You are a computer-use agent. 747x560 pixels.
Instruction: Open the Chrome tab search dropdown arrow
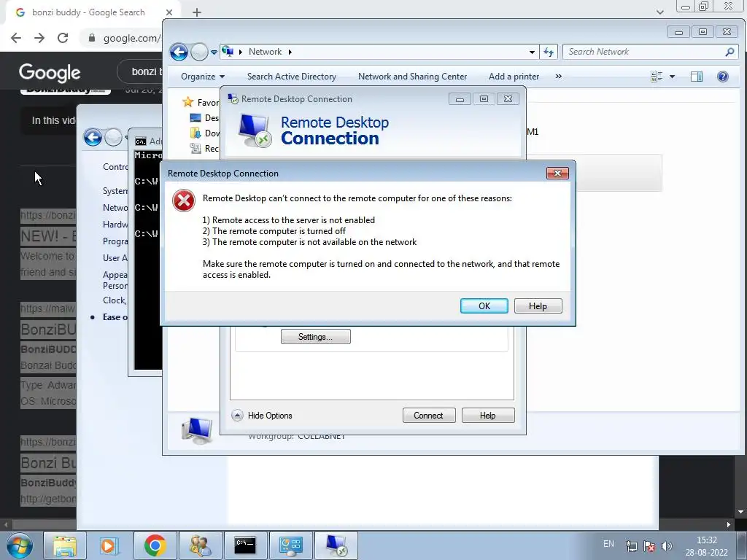[659, 12]
